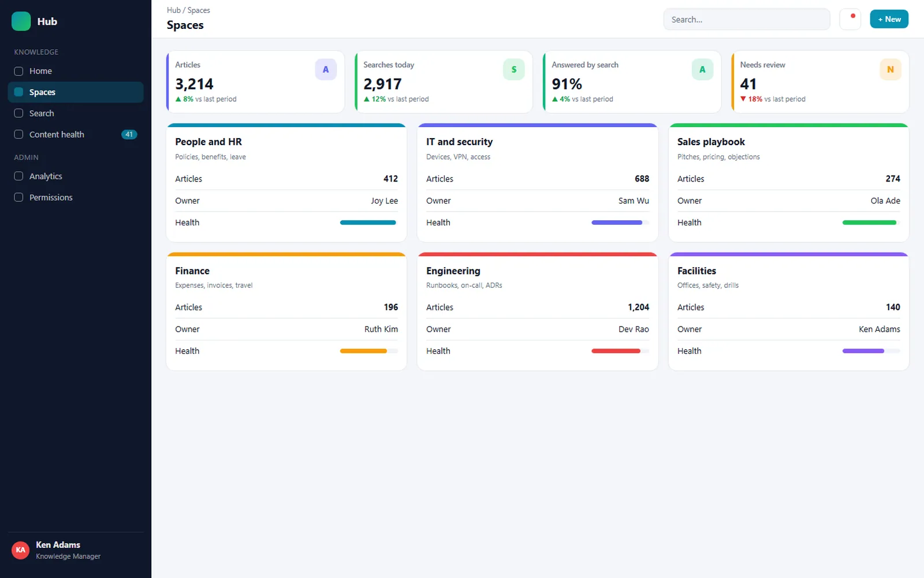Image resolution: width=924 pixels, height=578 pixels.
Task: Click the Articles stat card icon
Action: pyautogui.click(x=326, y=69)
